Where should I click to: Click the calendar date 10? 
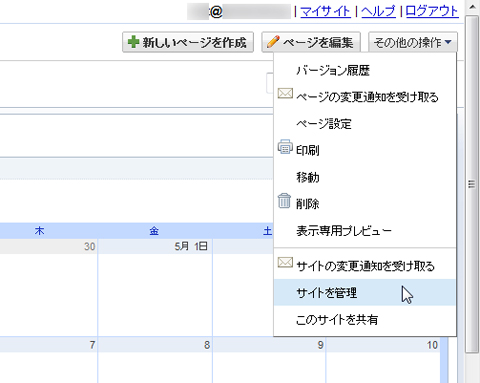(x=432, y=345)
